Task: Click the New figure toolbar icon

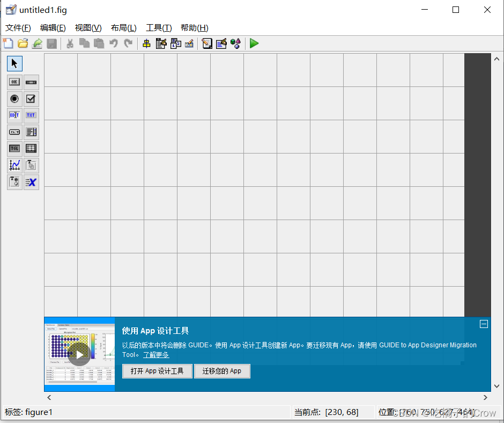Action: coord(8,43)
